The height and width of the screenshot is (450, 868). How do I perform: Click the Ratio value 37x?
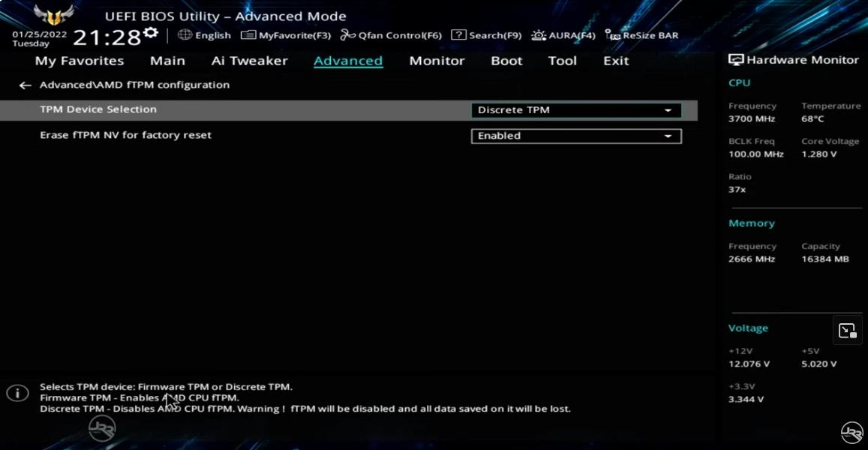click(x=737, y=190)
